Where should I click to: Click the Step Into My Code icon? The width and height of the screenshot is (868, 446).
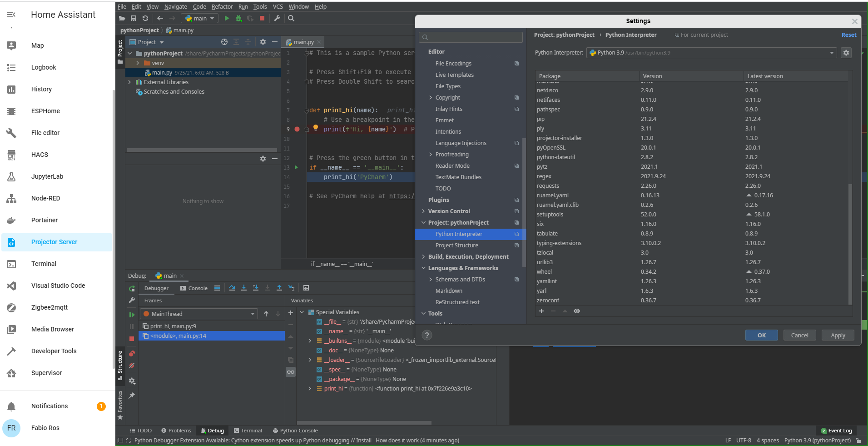point(256,288)
